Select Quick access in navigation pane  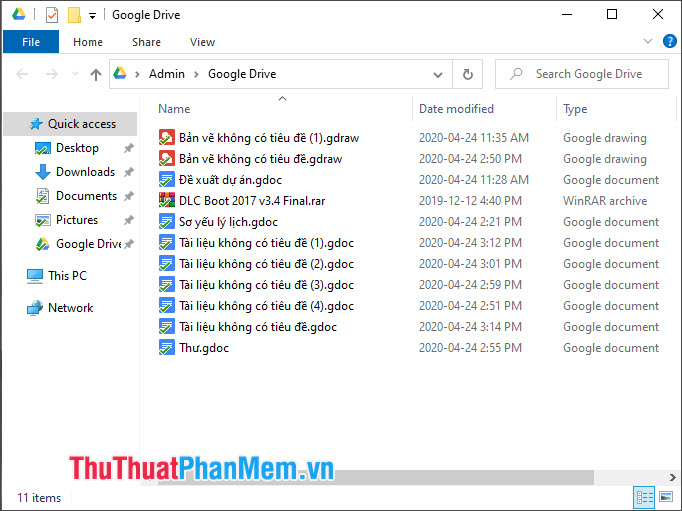[70, 124]
